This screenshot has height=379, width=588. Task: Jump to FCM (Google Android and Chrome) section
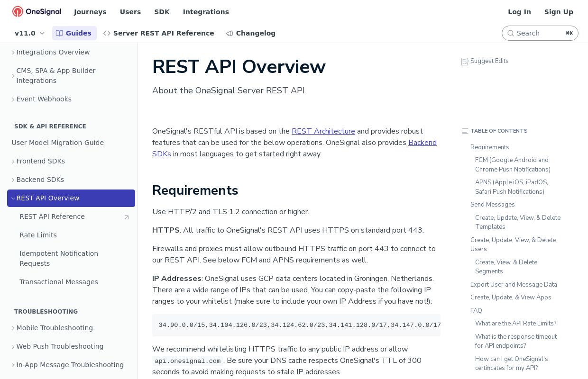[x=513, y=165]
